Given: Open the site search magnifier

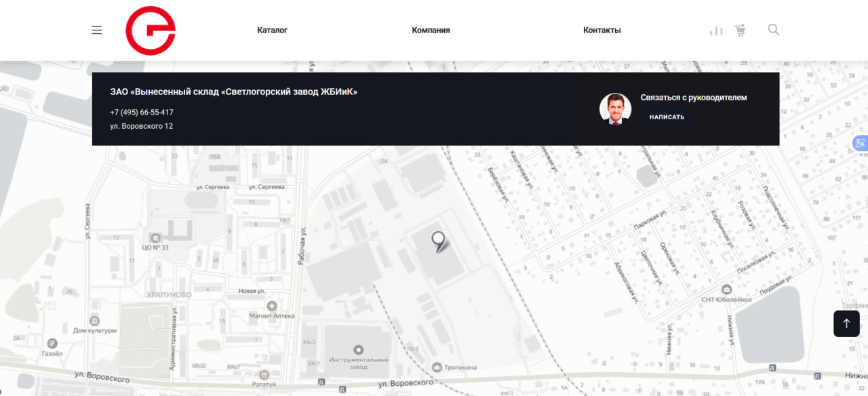Looking at the screenshot, I should coord(773,30).
